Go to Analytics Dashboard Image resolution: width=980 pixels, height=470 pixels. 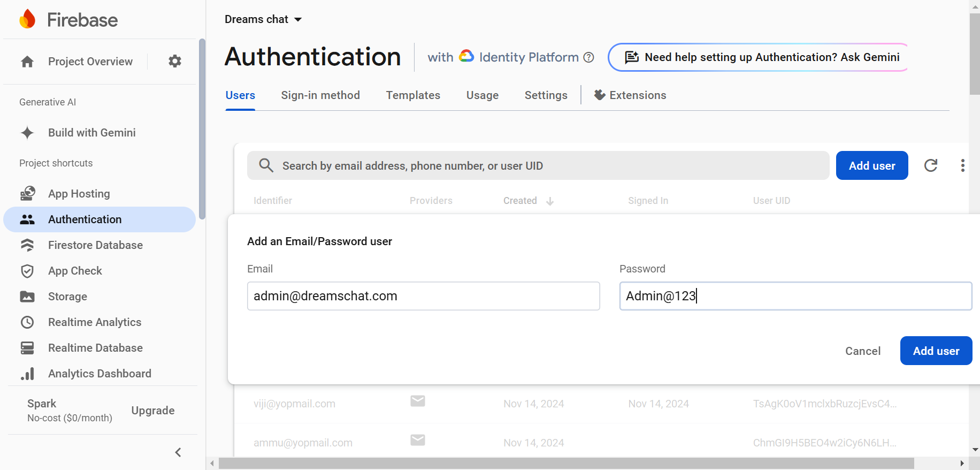pyautogui.click(x=99, y=374)
